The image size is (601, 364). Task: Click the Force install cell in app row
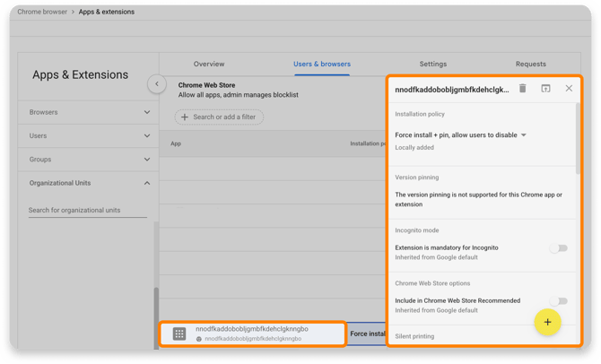[367, 334]
